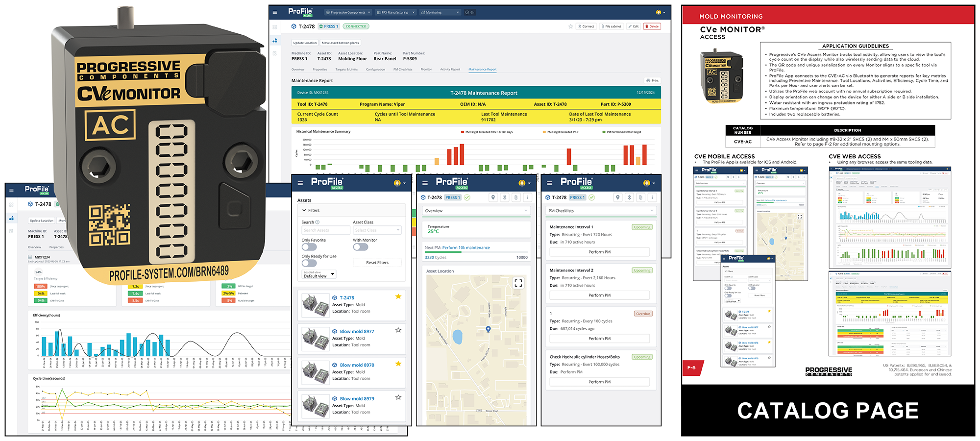Click Perform PM under Check Hydraulic cylinder Hoses/Bolts
Image resolution: width=980 pixels, height=441 pixels.
(x=600, y=382)
